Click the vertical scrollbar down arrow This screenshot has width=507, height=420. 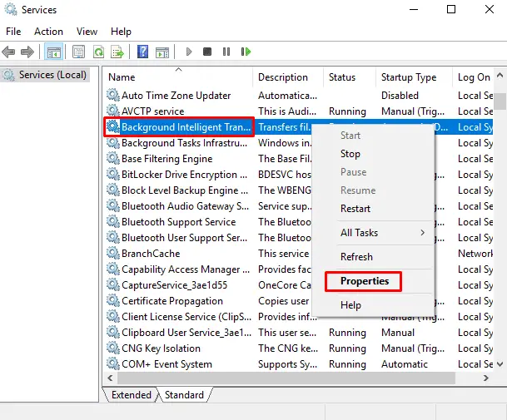pos(500,364)
